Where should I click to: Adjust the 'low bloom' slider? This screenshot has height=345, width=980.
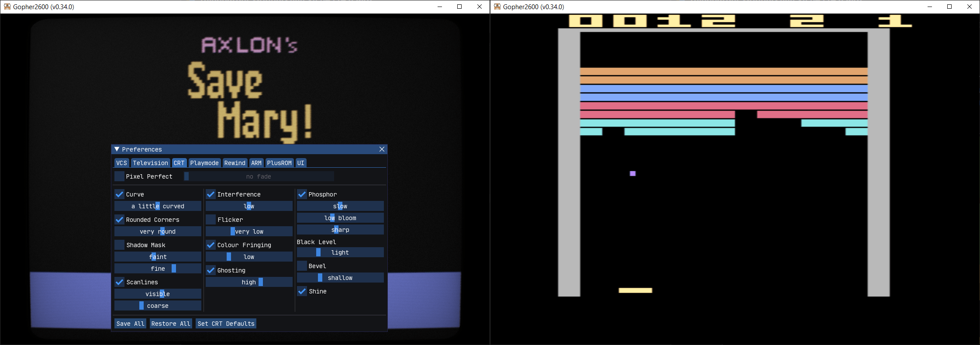[340, 218]
